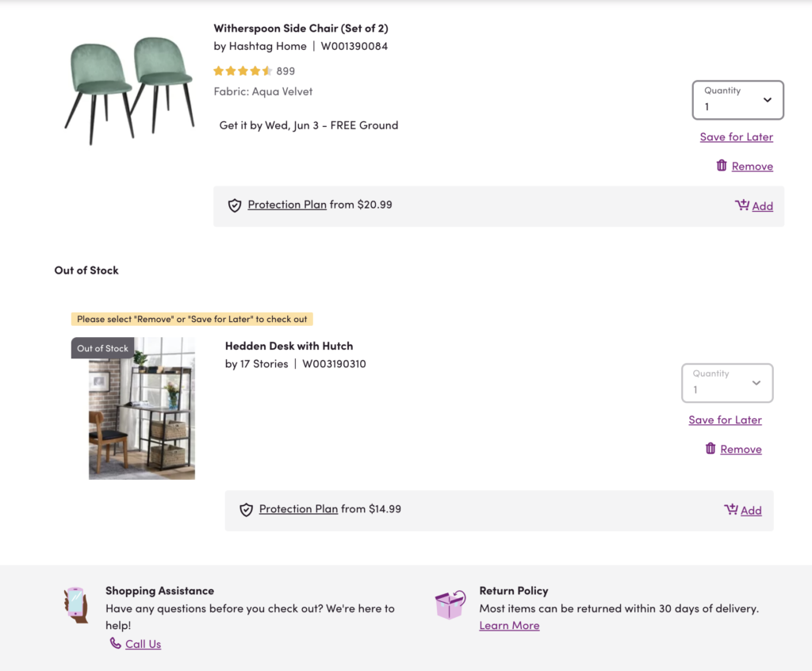This screenshot has height=671, width=812.
Task: Click the trash icon beside Witherspoon chair's Remove
Action: [721, 166]
